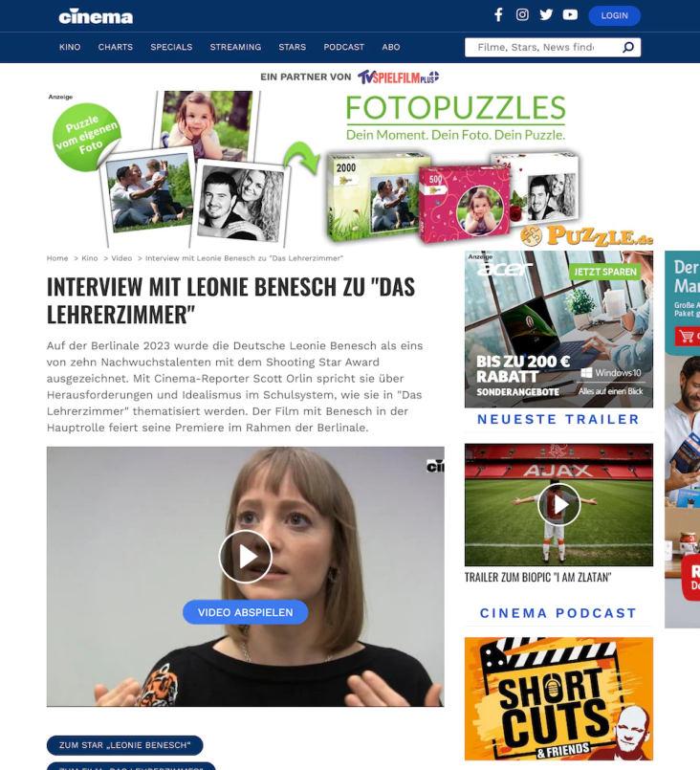
Task: Click the LOGIN button
Action: pos(615,15)
